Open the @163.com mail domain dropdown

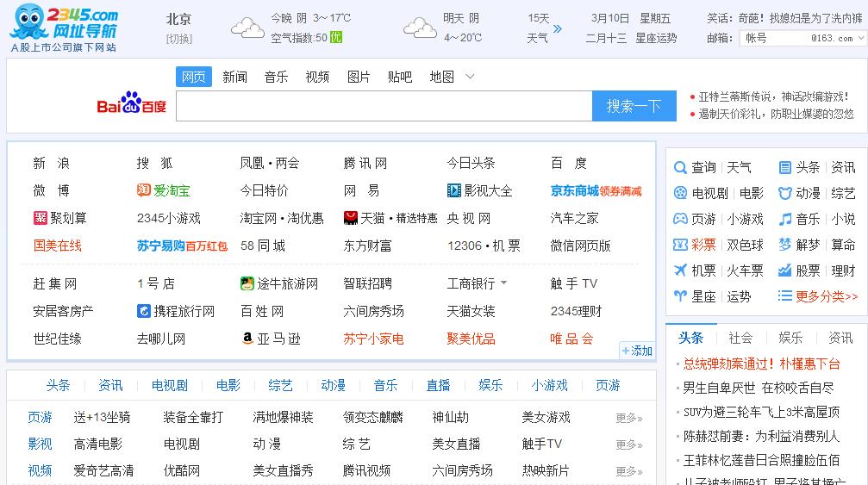[x=861, y=38]
